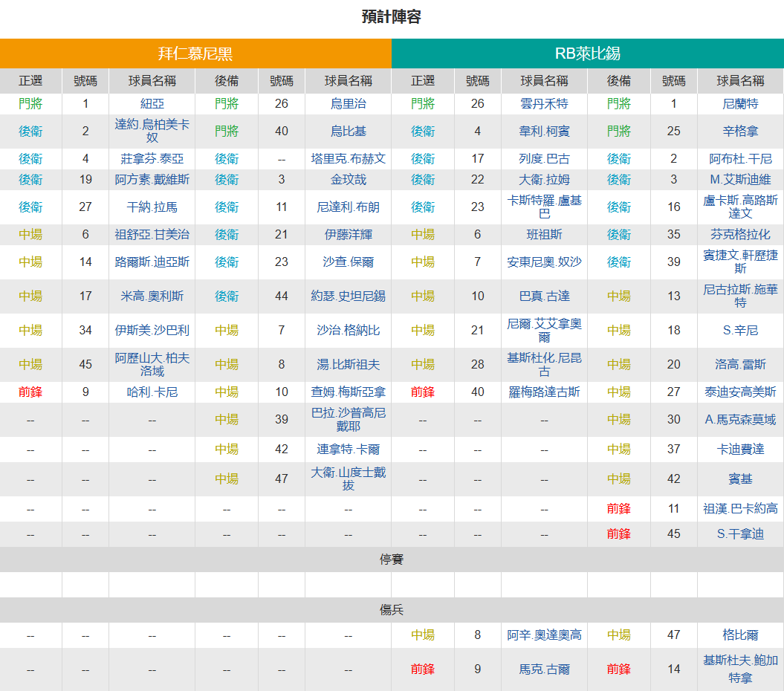Open striker 哈利.卡尼 link

pos(152,392)
